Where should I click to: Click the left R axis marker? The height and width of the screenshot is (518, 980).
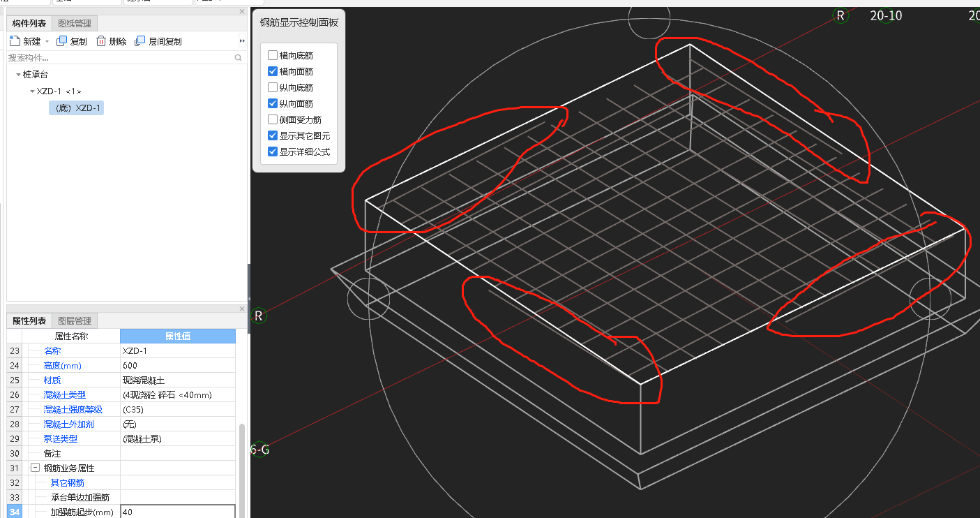pyautogui.click(x=259, y=316)
